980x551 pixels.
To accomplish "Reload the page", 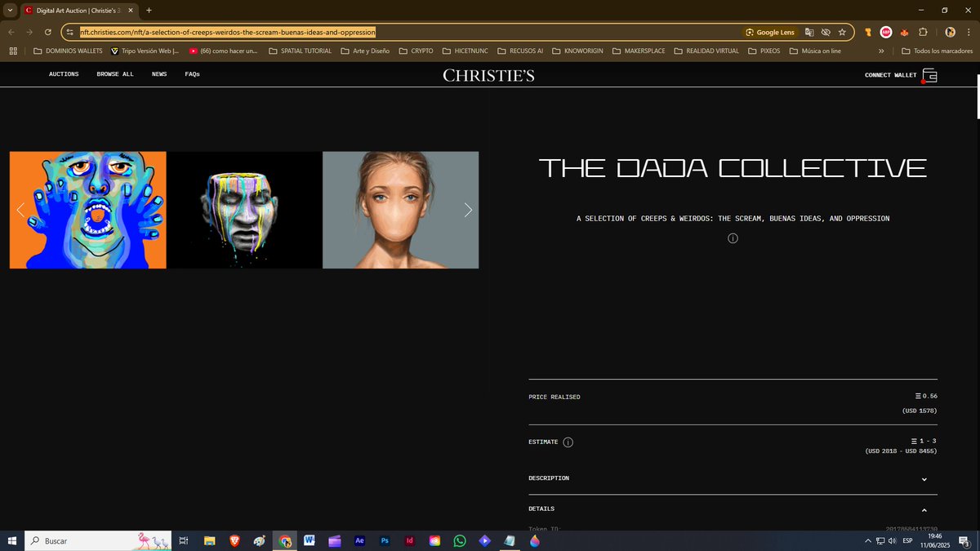I will (x=48, y=32).
